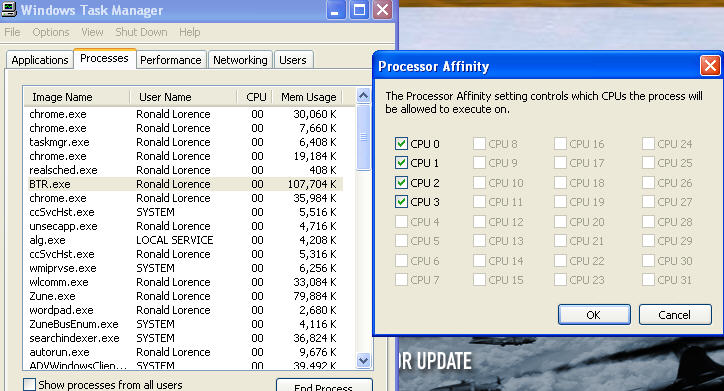
Task: Confirm affinity with the OK button
Action: pos(594,315)
